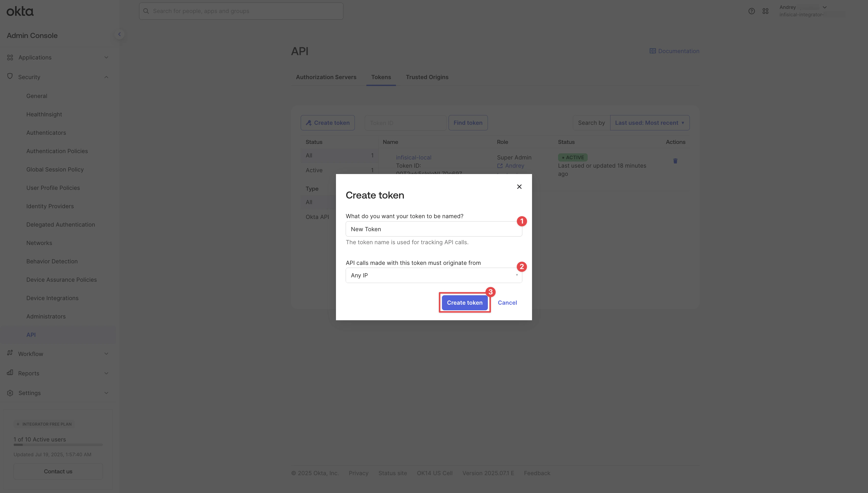Open the OK14 US Cell footer link
Screen dimensions: 868x493
pos(435,473)
